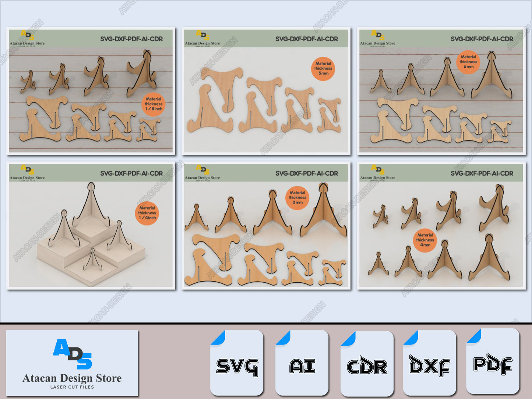Click the orange 'Material thickness 5mm' badge
Viewport: 532px width, 399px height.
tap(323, 68)
